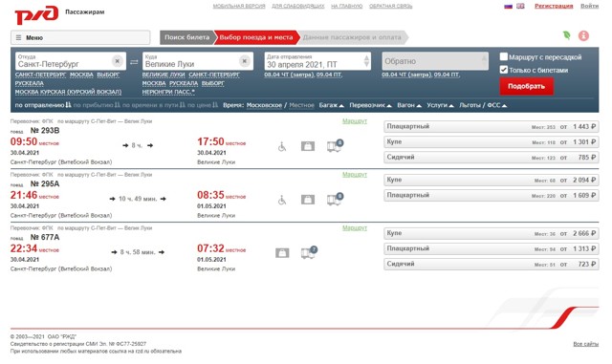Expand the Перевозчик filter
The image size is (612, 364).
370,105
